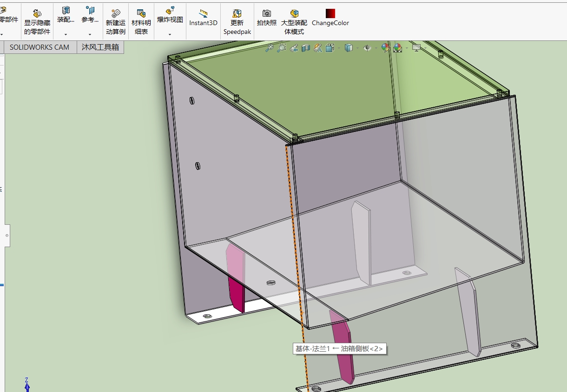Click New Motion Study (新建运动算例)
The image size is (567, 392).
pos(115,22)
